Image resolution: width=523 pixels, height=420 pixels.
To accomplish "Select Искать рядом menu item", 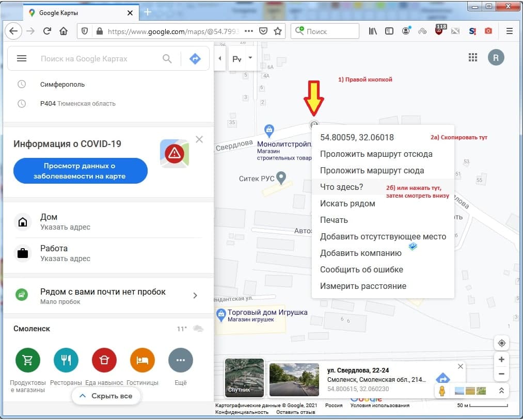I will click(383, 204).
